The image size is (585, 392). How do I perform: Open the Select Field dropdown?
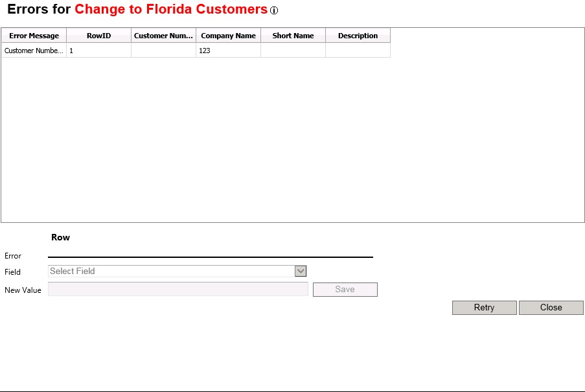(x=300, y=271)
